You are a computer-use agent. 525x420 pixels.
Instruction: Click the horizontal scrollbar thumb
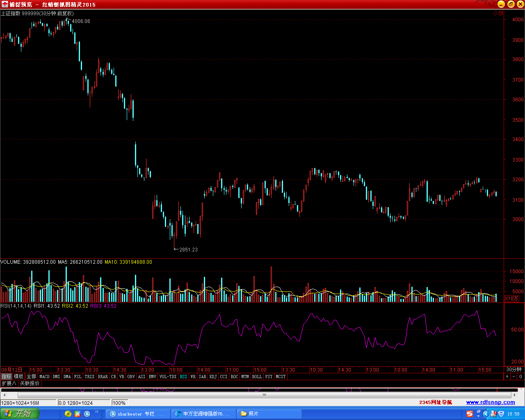coord(265,395)
